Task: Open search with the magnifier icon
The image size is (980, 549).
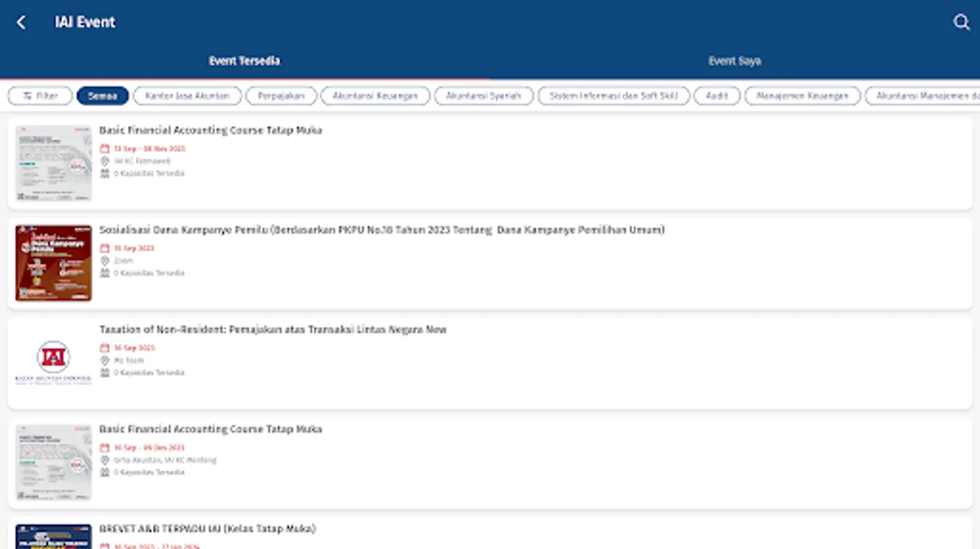Action: click(961, 23)
